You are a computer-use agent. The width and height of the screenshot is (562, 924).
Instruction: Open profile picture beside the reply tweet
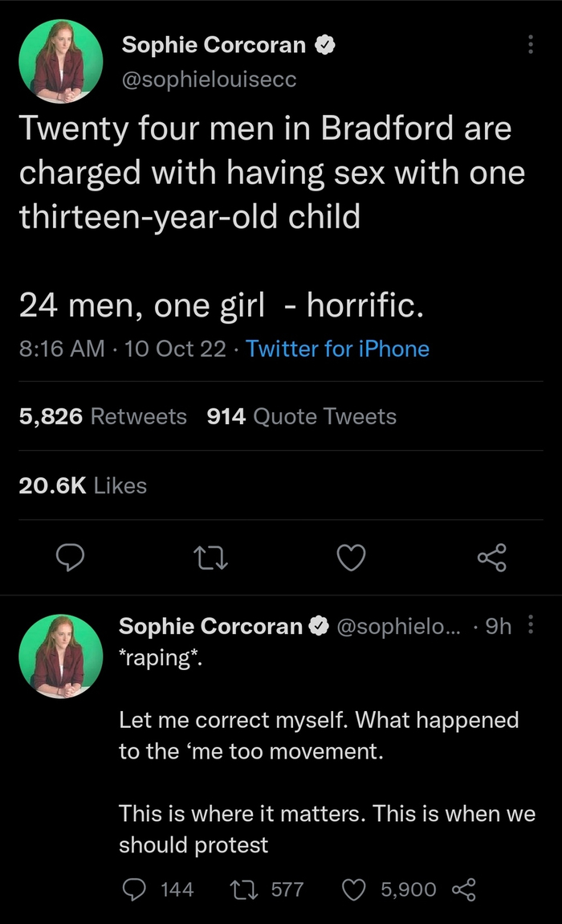[x=61, y=655]
